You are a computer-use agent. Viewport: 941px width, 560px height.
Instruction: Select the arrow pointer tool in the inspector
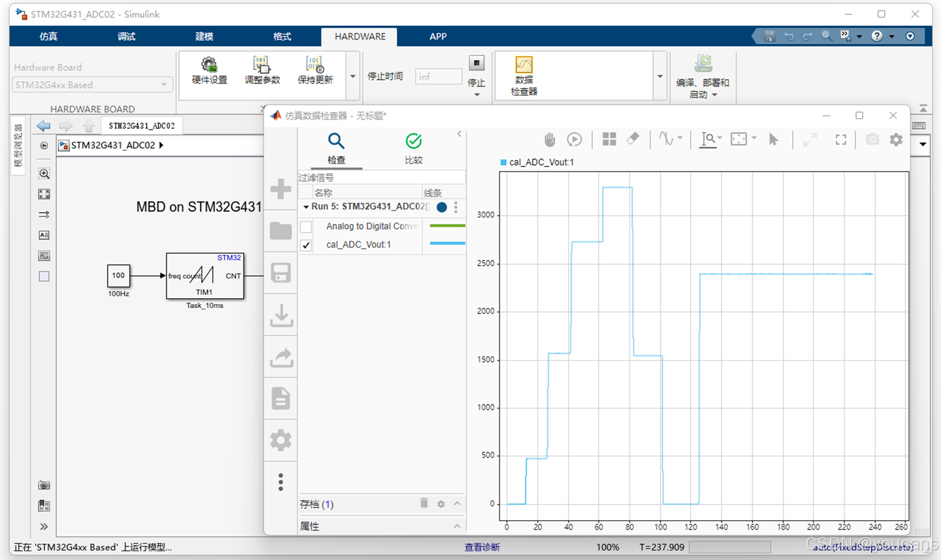point(773,139)
